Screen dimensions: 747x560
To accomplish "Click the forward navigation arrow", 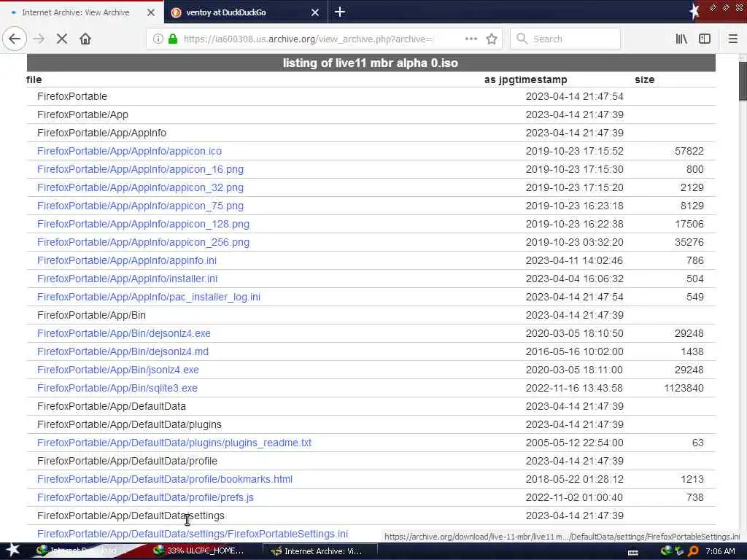I will (x=39, y=39).
